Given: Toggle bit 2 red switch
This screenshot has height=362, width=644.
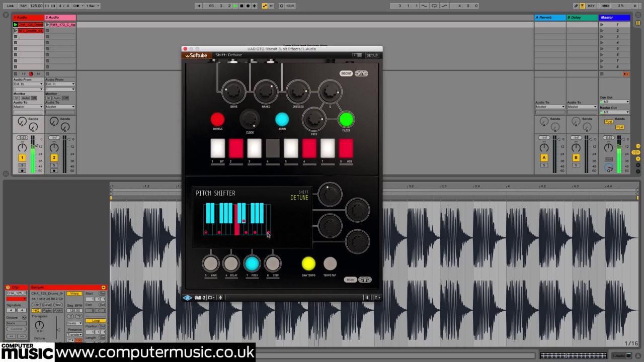Looking at the screenshot, I should pos(236,148).
